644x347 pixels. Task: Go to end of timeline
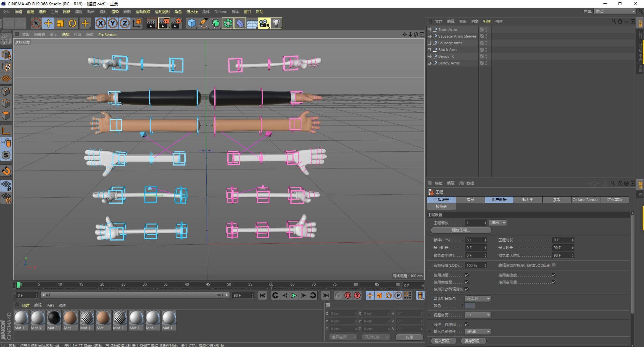pyautogui.click(x=325, y=295)
